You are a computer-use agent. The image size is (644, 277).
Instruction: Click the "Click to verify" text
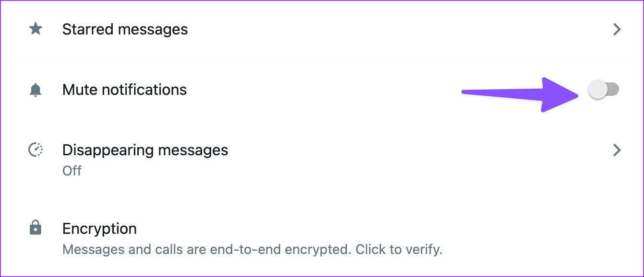[403, 250]
